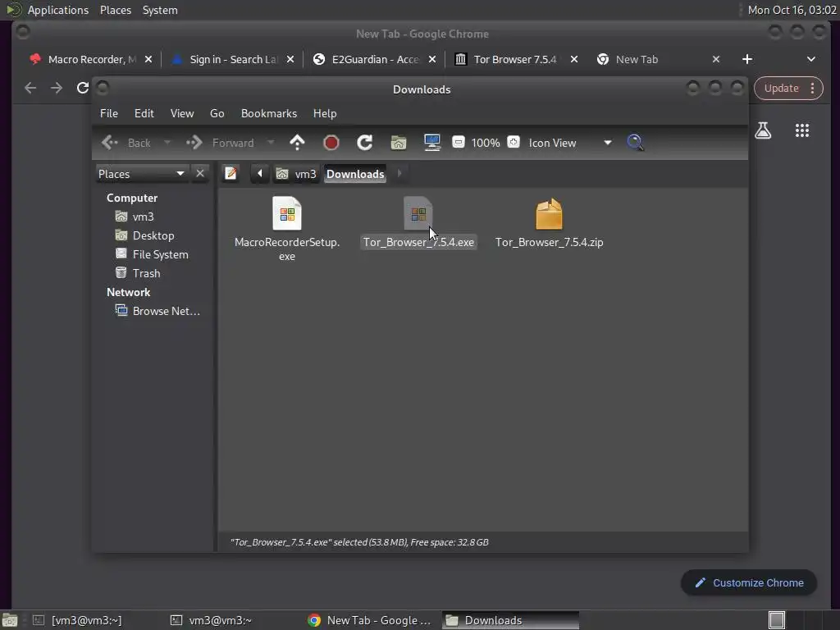Reset zoom at 100% label

(x=486, y=143)
